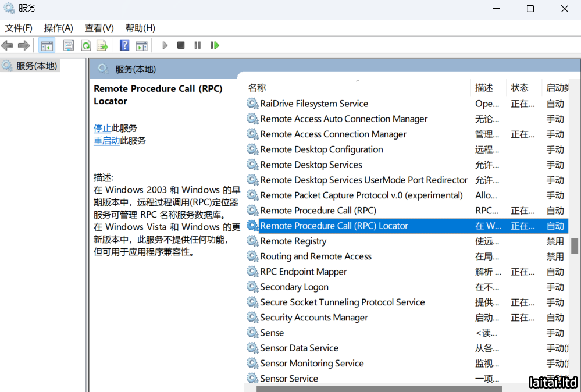
Task: Open the 查看(V) menu
Action: tap(99, 28)
